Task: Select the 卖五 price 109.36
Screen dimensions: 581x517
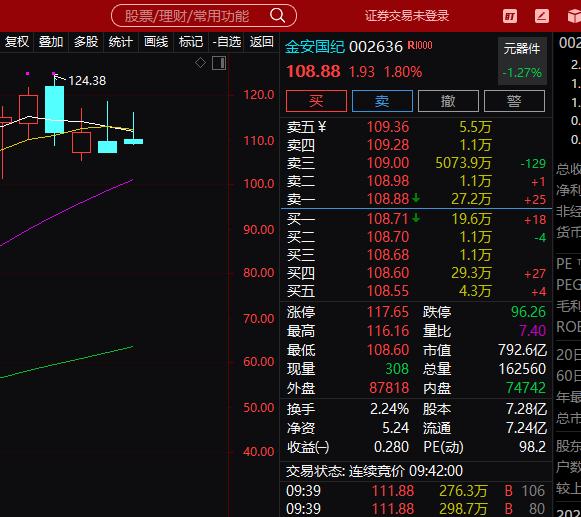Action: pyautogui.click(x=388, y=127)
